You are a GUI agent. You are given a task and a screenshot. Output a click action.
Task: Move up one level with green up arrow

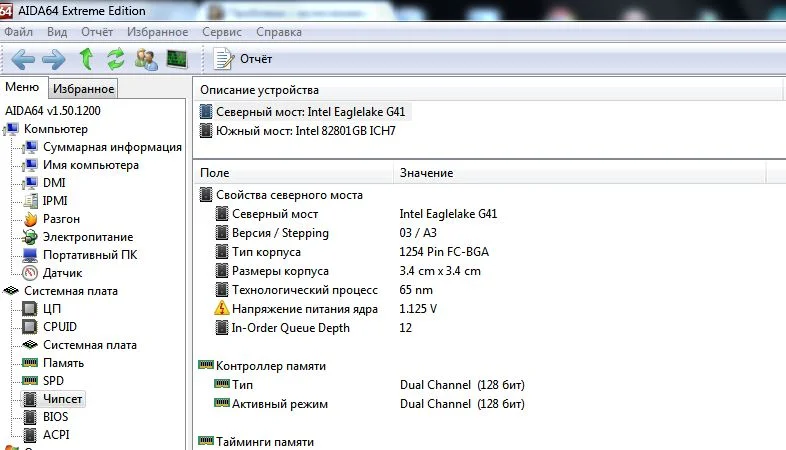click(x=87, y=59)
